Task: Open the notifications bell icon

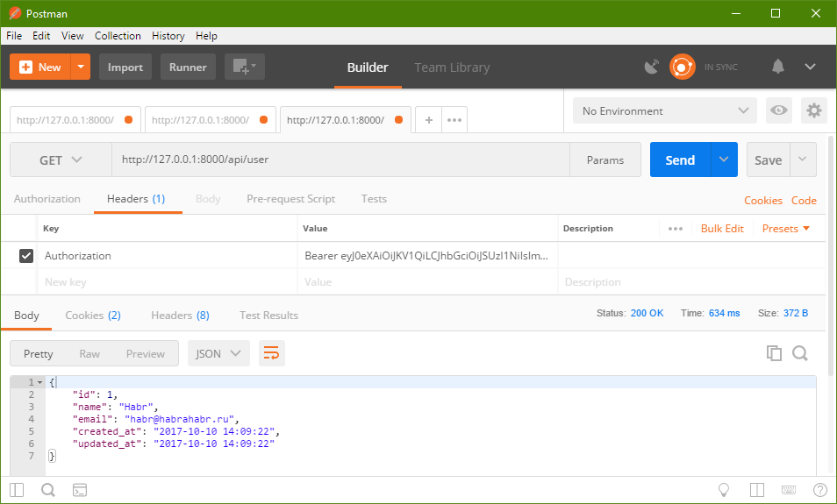Action: (777, 67)
